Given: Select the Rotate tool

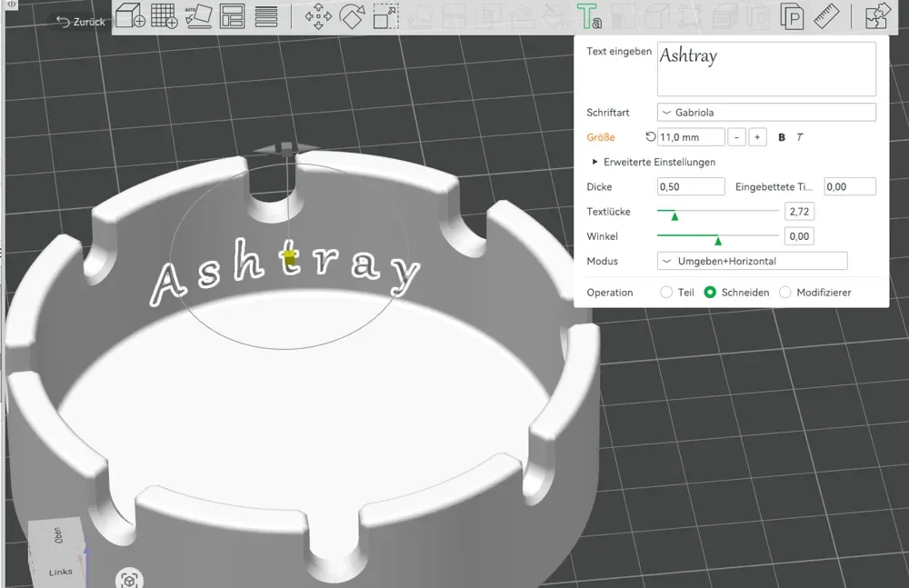Looking at the screenshot, I should point(352,15).
